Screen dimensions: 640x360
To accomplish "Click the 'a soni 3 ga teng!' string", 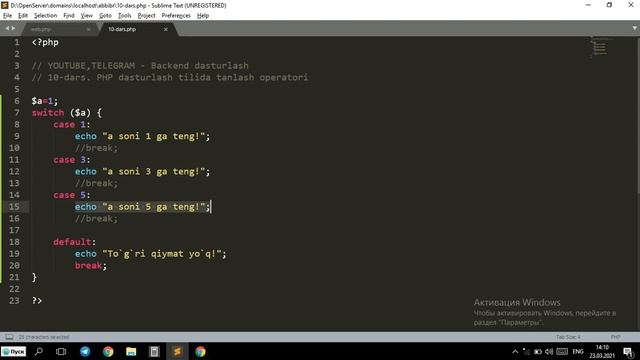I will tap(153, 171).
